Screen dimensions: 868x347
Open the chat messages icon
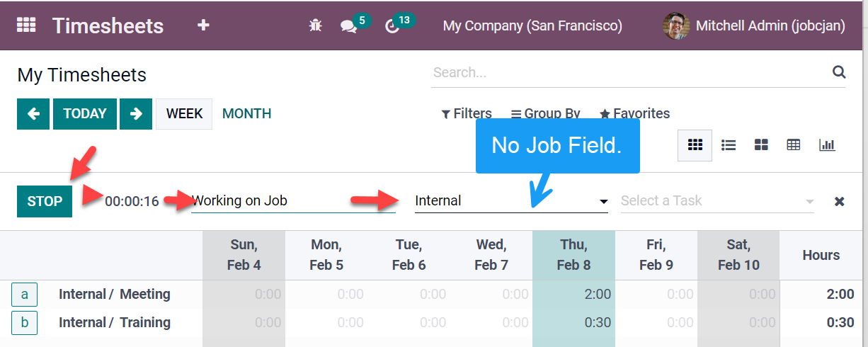pyautogui.click(x=348, y=26)
